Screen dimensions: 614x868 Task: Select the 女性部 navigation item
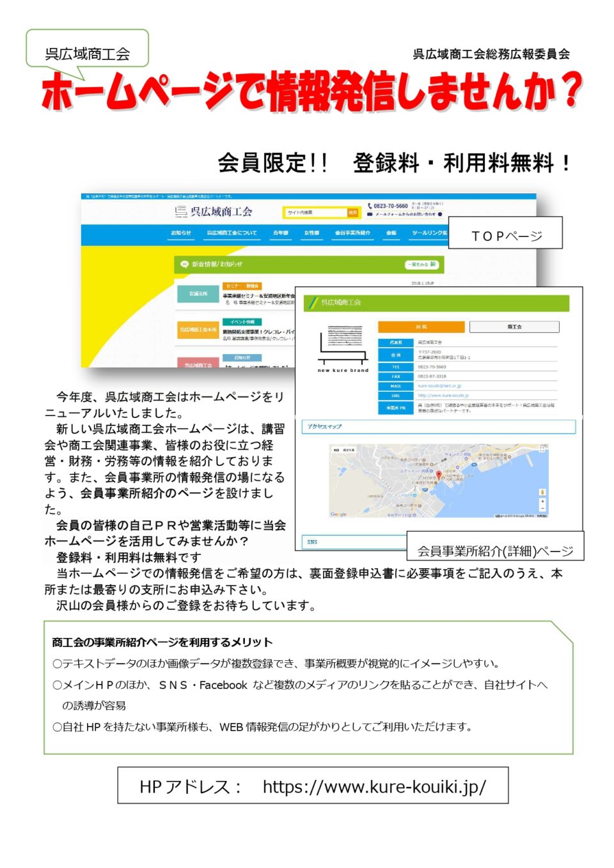(311, 233)
